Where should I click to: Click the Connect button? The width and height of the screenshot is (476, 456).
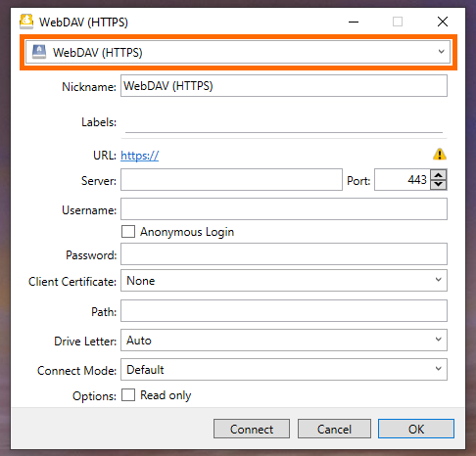tap(252, 429)
